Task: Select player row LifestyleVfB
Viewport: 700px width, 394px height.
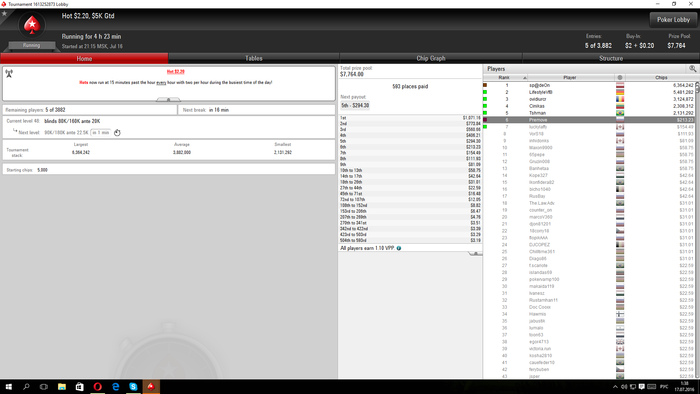Action: click(589, 92)
